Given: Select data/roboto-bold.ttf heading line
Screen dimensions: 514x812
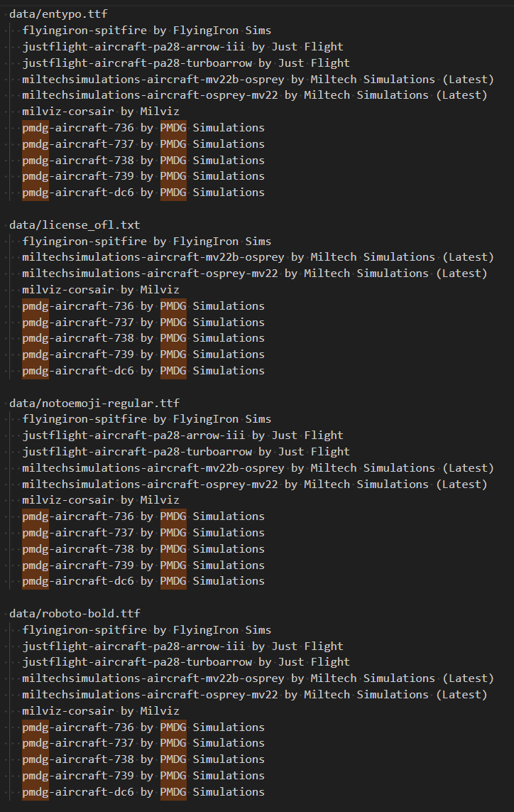Looking at the screenshot, I should 75,614.
